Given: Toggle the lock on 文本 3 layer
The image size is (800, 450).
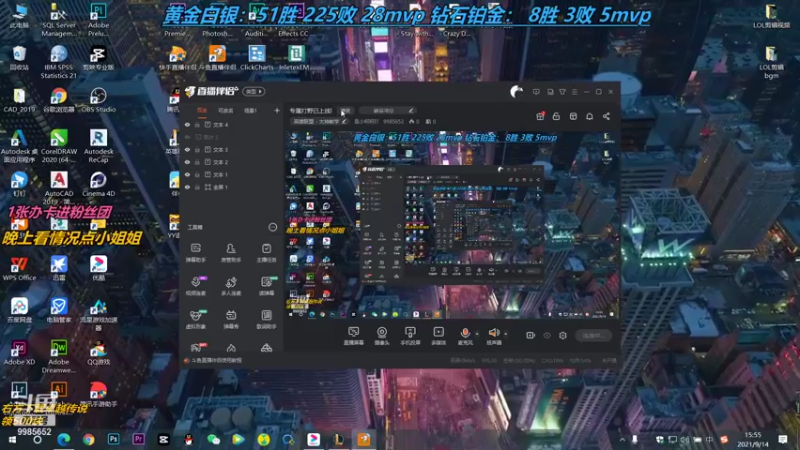Looking at the screenshot, I should (197, 149).
